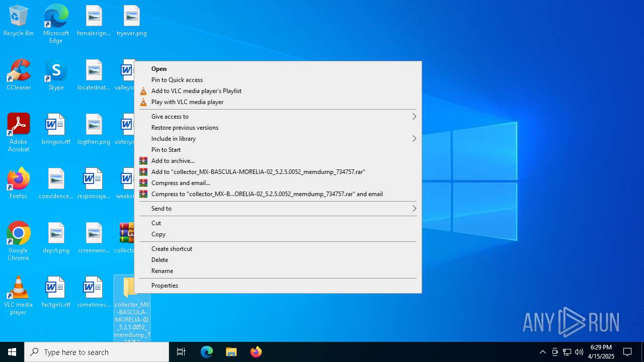This screenshot has width=644, height=362.
Task: Choose Pin to Quick access
Action: (278, 80)
